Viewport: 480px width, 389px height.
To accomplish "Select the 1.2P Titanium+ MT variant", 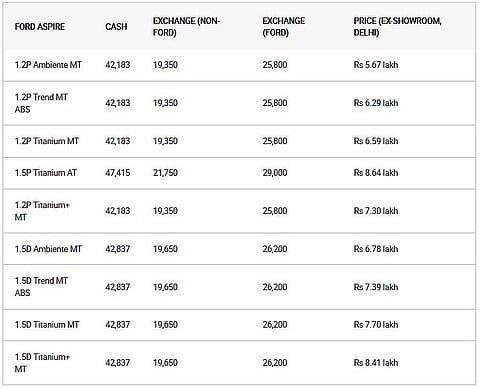I will (42, 211).
